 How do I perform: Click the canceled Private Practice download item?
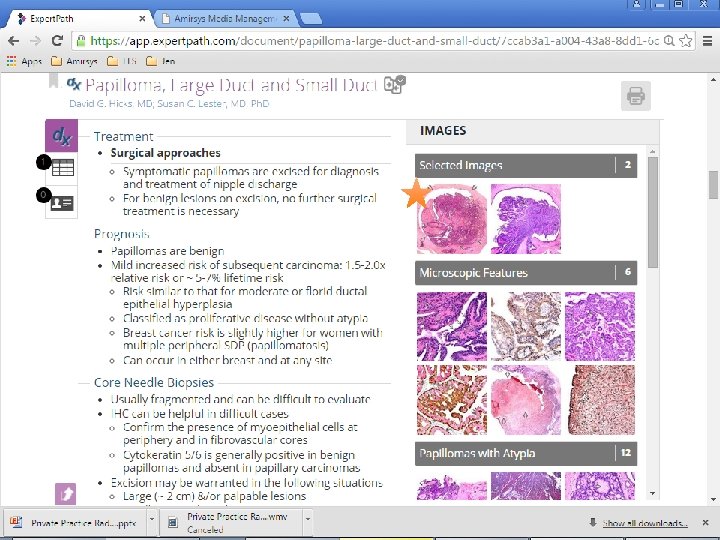(231, 523)
